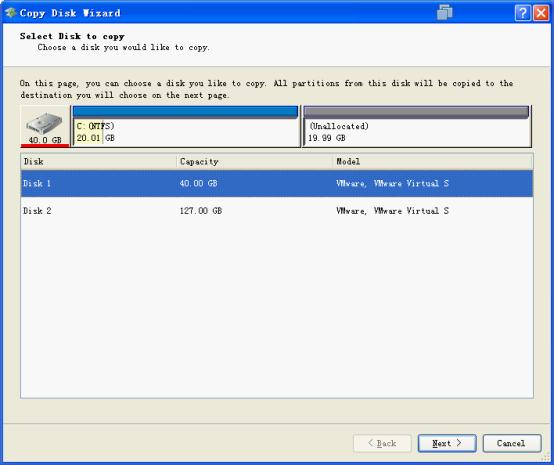Image resolution: width=554 pixels, height=465 pixels.
Task: Select Disk 2 row in the list
Action: click(x=277, y=211)
